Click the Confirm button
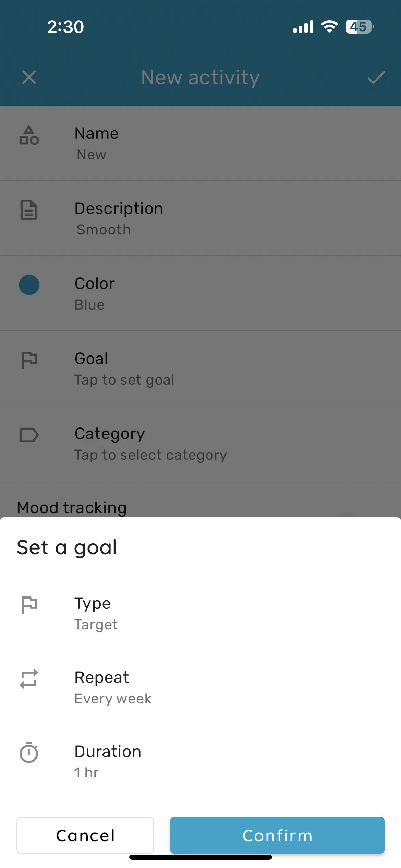This screenshot has width=401, height=868. pyautogui.click(x=277, y=835)
